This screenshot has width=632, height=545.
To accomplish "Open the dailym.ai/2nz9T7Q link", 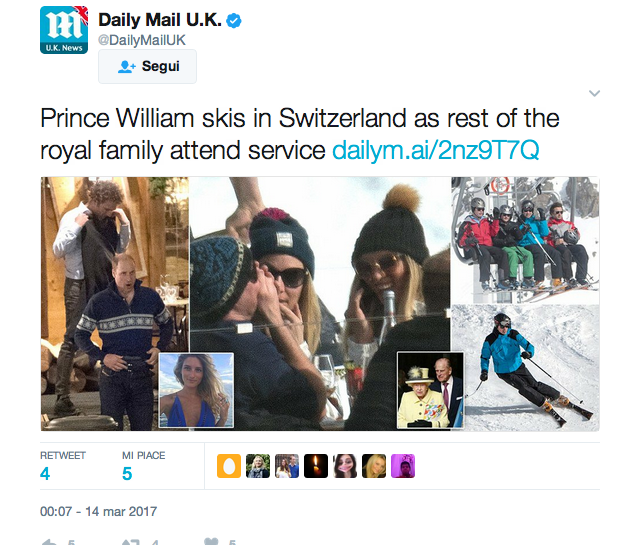I will tap(435, 150).
